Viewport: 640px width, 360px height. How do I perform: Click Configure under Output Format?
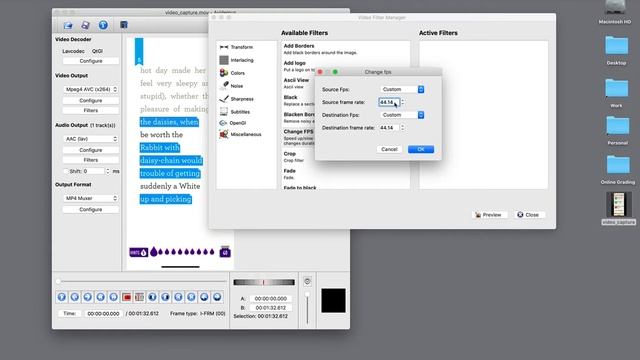[x=91, y=209]
